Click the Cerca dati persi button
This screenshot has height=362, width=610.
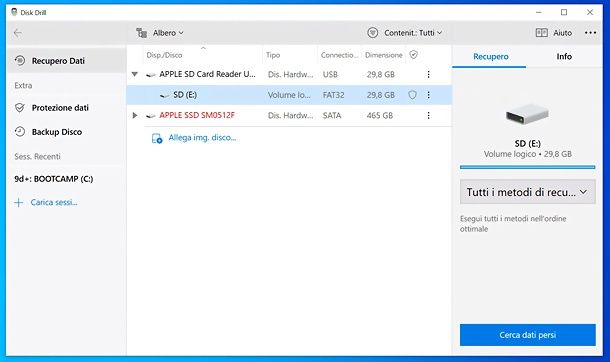(528, 335)
